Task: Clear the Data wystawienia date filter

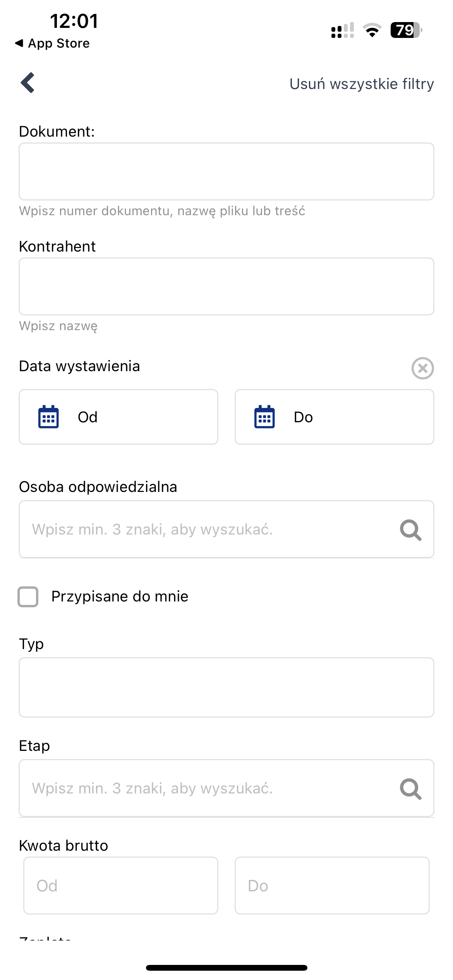Action: click(x=422, y=368)
